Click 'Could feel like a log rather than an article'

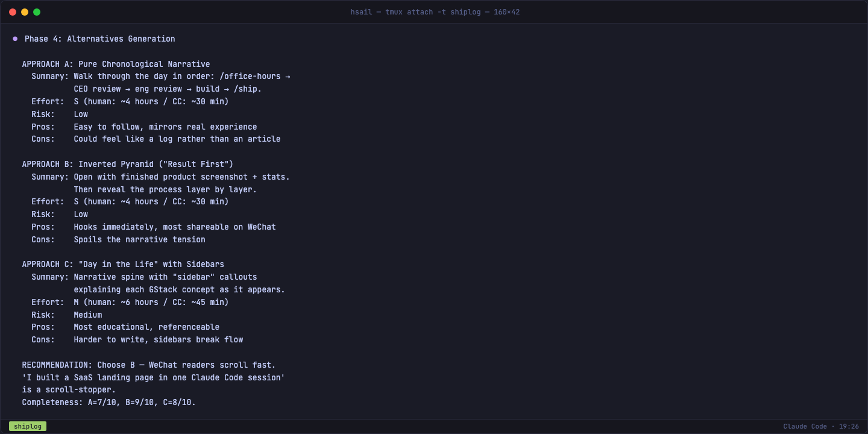tap(177, 139)
